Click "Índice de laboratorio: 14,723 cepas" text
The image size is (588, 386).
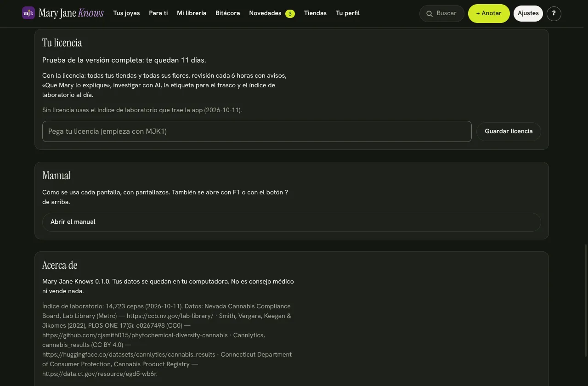pyautogui.click(x=113, y=307)
